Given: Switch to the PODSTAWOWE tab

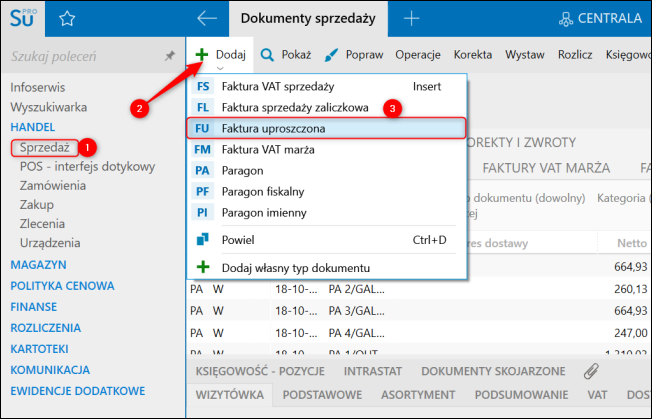Looking at the screenshot, I should pyautogui.click(x=322, y=395).
